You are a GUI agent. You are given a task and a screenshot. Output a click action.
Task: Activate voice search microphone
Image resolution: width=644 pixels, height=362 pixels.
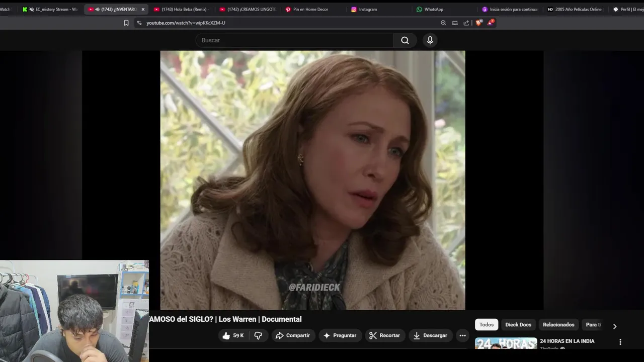click(430, 40)
